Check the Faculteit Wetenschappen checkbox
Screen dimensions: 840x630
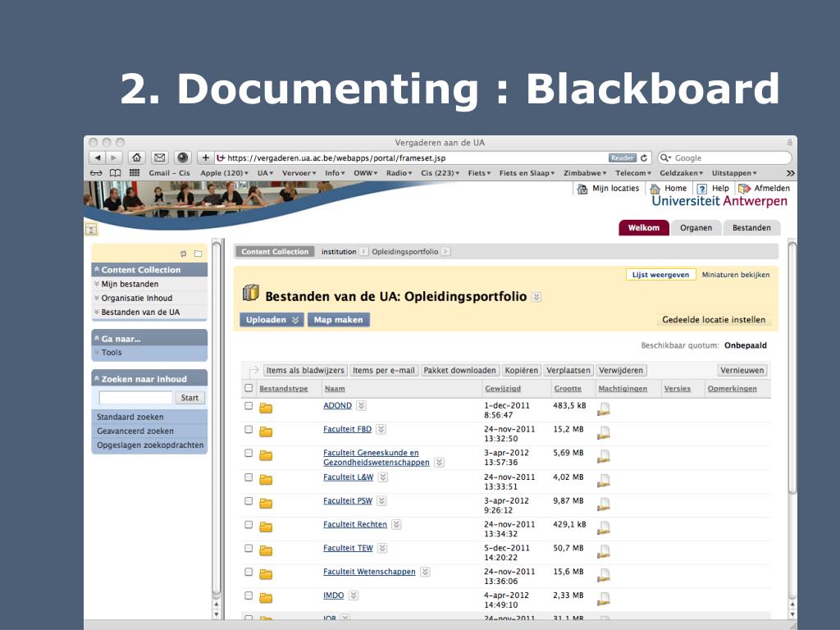(x=249, y=572)
